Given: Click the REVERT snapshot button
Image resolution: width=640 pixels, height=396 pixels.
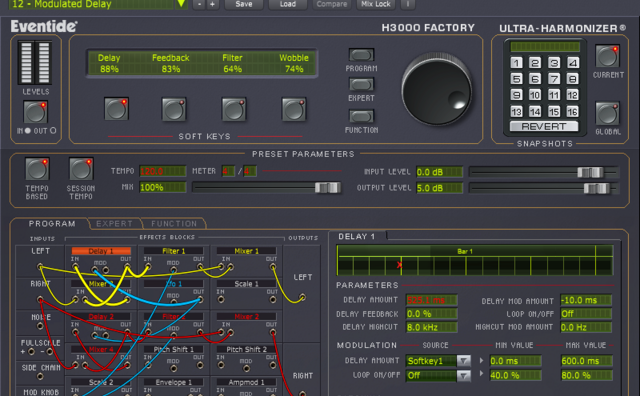Looking at the screenshot, I should tap(544, 127).
